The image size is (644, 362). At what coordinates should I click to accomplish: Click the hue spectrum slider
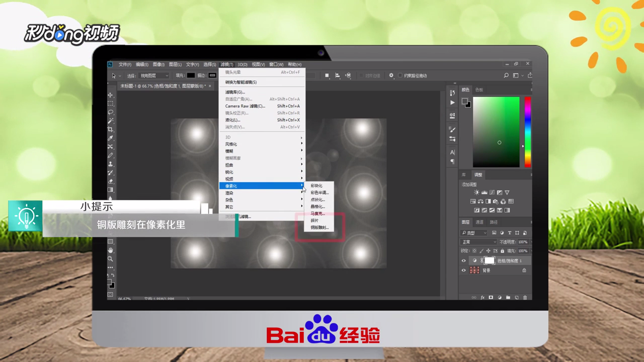tap(528, 132)
